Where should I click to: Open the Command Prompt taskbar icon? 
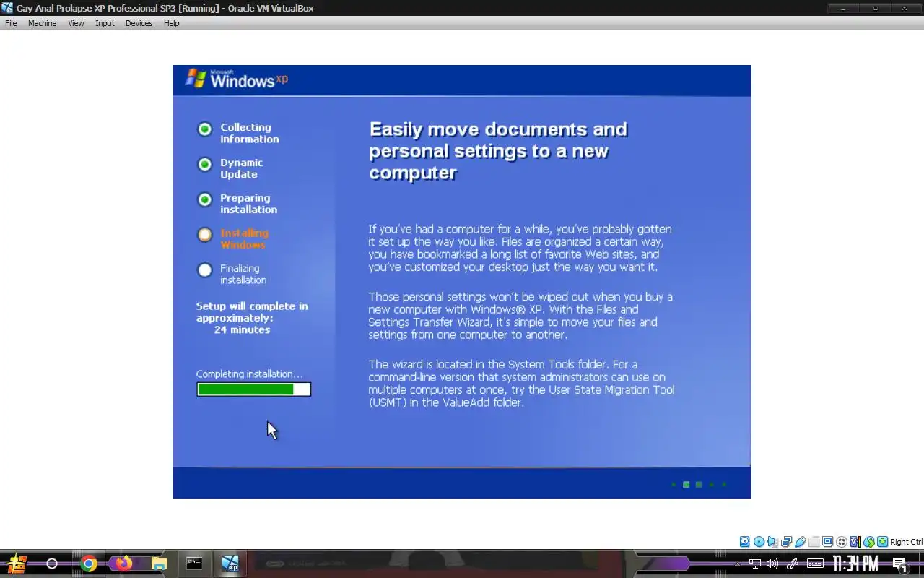(x=194, y=564)
